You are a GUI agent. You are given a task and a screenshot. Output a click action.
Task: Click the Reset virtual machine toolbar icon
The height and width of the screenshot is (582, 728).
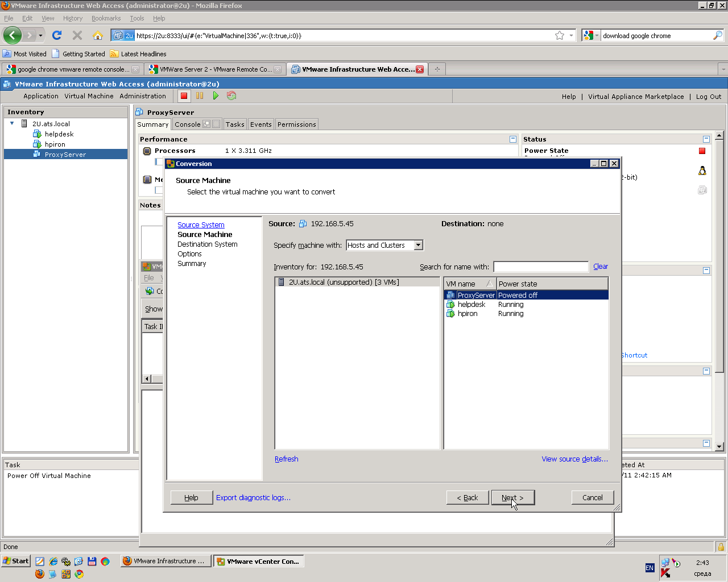pyautogui.click(x=231, y=96)
